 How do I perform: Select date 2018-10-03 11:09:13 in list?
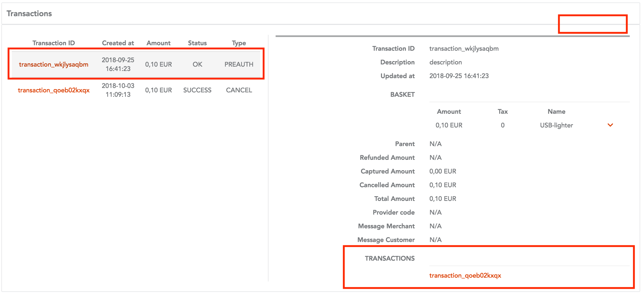(x=118, y=90)
